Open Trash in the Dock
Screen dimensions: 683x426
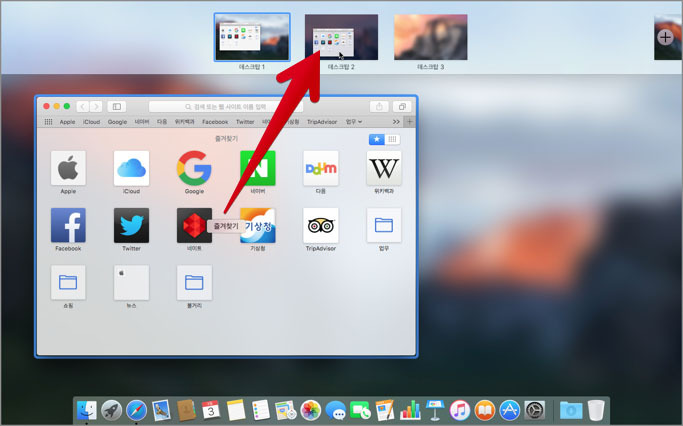596,410
